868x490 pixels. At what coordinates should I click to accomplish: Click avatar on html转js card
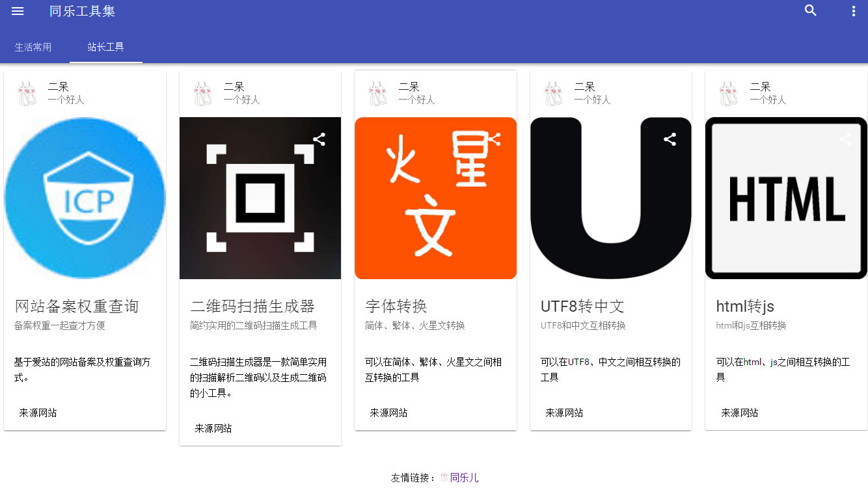point(729,94)
